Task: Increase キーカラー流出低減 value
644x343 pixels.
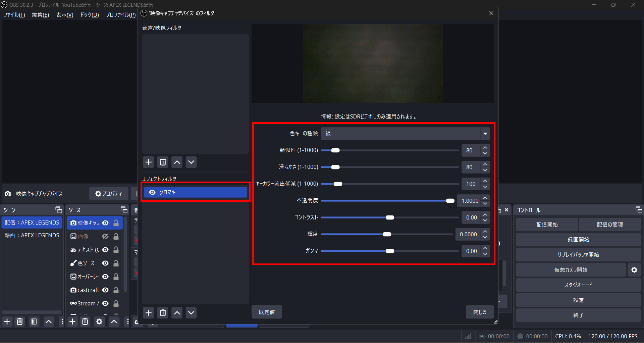Action: pos(485,181)
